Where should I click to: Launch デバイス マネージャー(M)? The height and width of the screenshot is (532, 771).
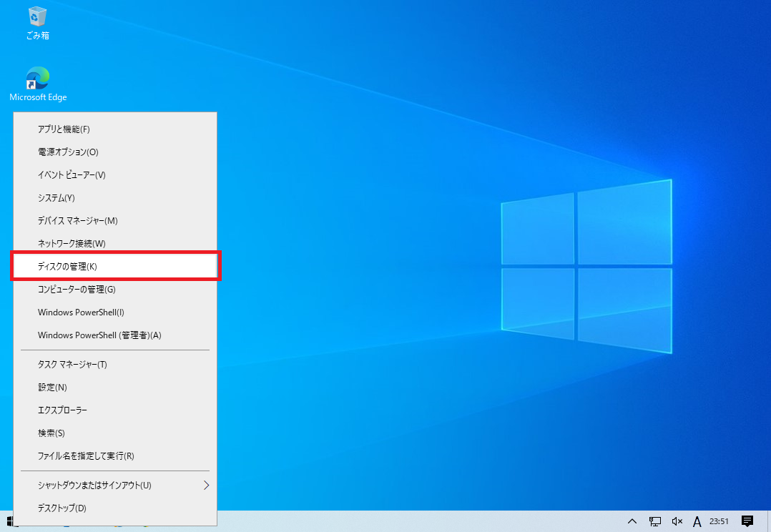(x=115, y=221)
